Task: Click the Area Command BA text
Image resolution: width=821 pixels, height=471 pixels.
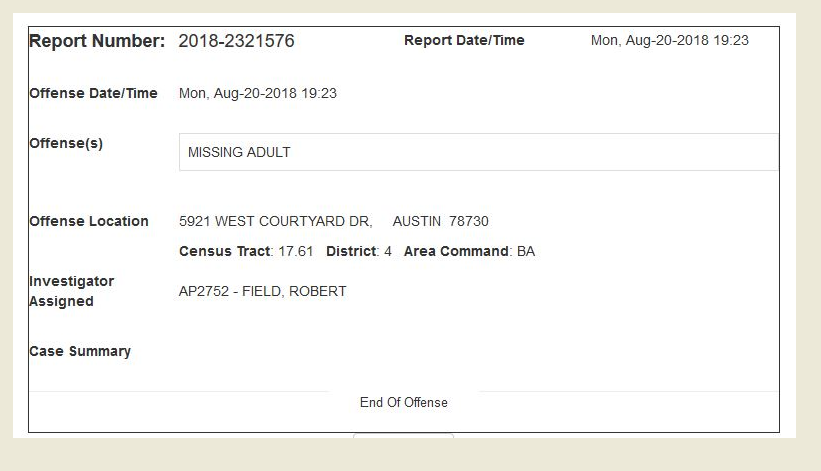Action: click(x=469, y=251)
